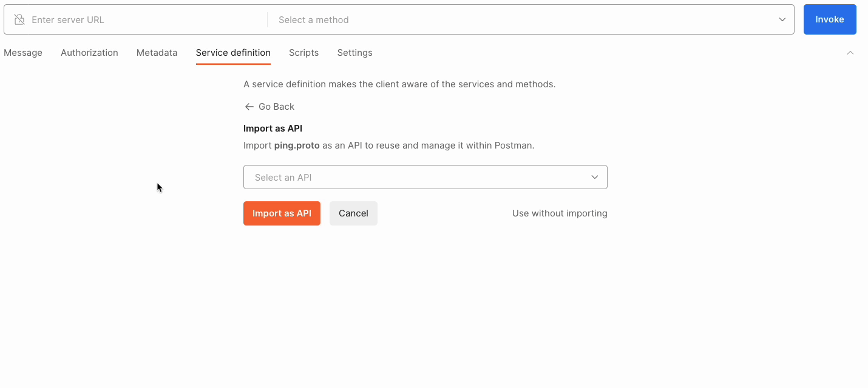Choose Use without importing

click(559, 213)
